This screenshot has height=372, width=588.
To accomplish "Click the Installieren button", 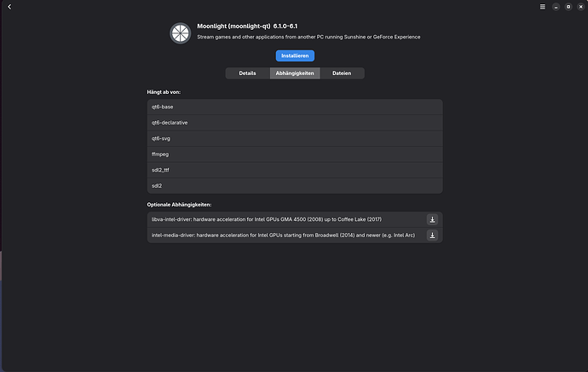I will [x=295, y=55].
